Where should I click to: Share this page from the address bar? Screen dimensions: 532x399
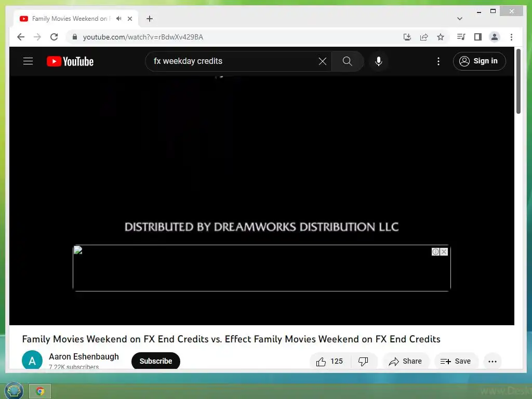pos(424,37)
